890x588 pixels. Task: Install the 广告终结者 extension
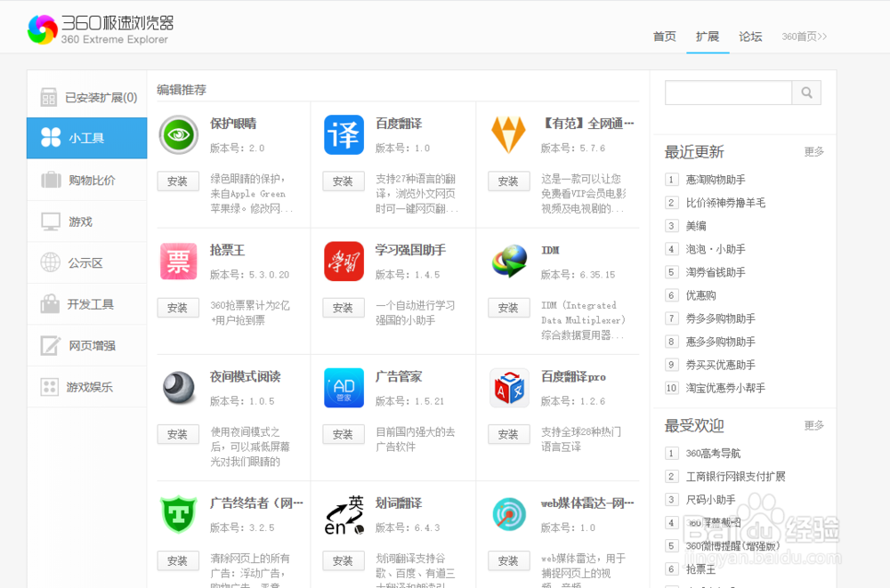(178, 561)
